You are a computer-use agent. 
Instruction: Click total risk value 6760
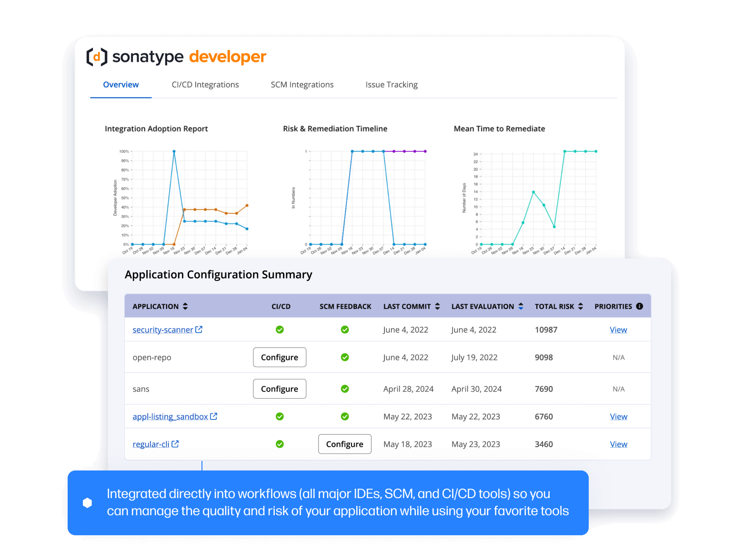click(543, 417)
